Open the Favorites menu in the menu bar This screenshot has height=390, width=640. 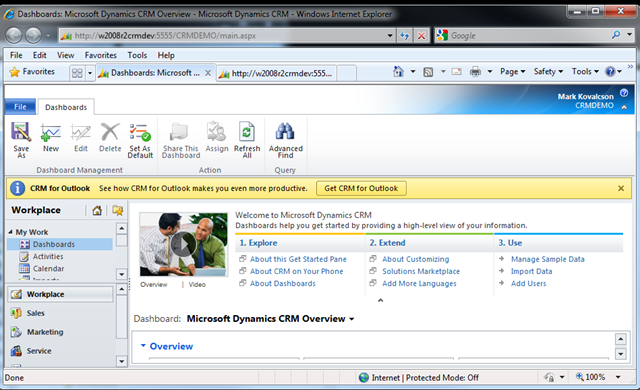point(100,55)
